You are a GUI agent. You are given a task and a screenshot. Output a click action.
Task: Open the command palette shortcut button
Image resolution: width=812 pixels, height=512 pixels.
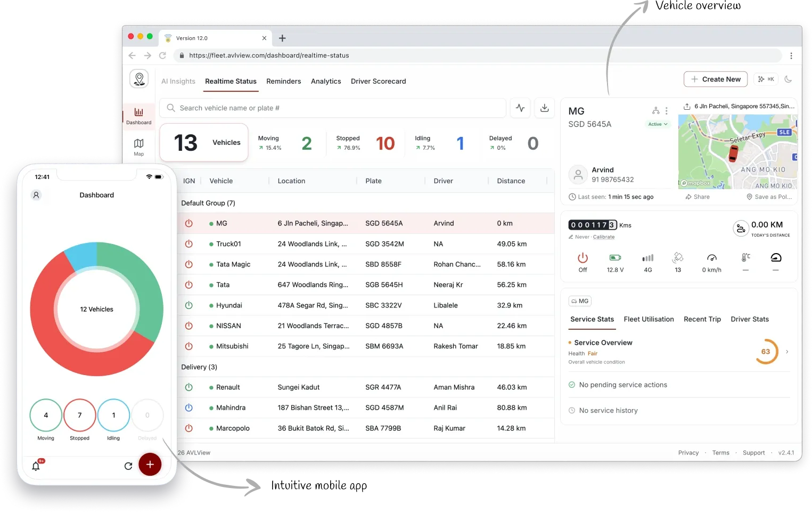tap(766, 79)
